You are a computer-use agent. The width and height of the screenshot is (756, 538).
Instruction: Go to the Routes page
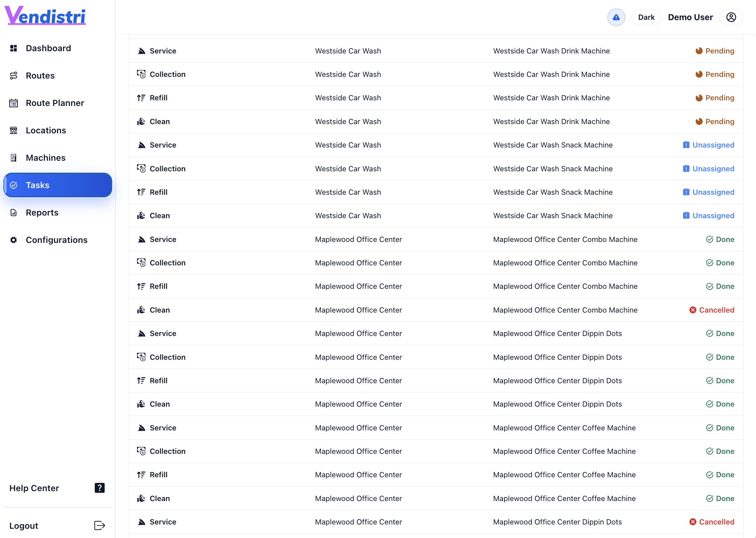pos(40,76)
